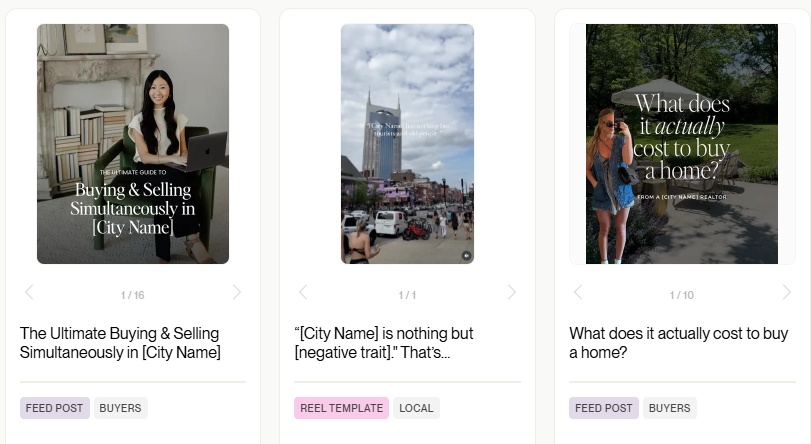
Task: Select FEED POST tag on home cost card
Action: coord(604,408)
